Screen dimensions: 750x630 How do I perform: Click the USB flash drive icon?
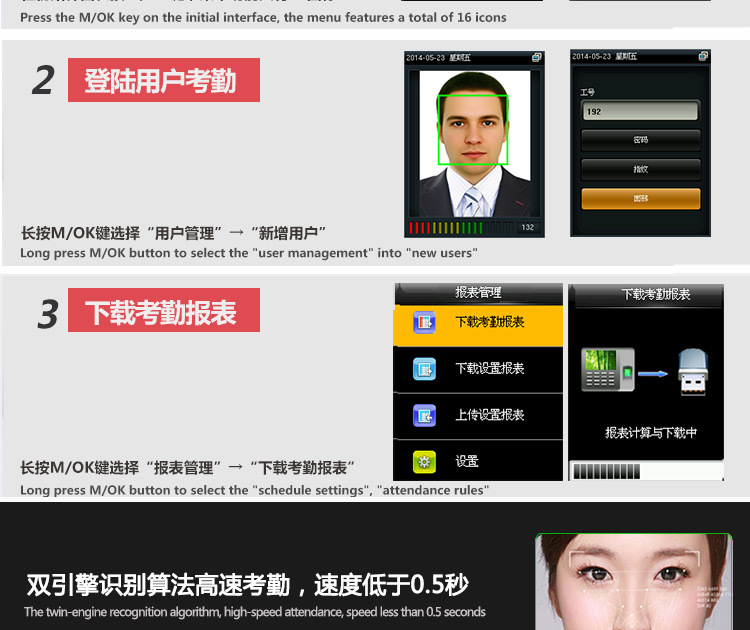pos(693,372)
